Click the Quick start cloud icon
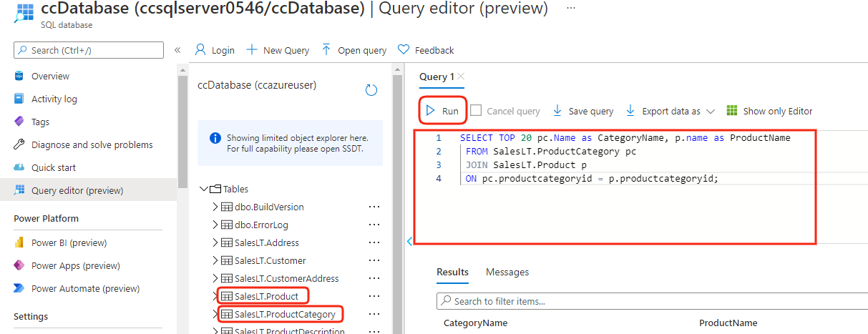Screen dimensions: 868x334 (x=19, y=167)
